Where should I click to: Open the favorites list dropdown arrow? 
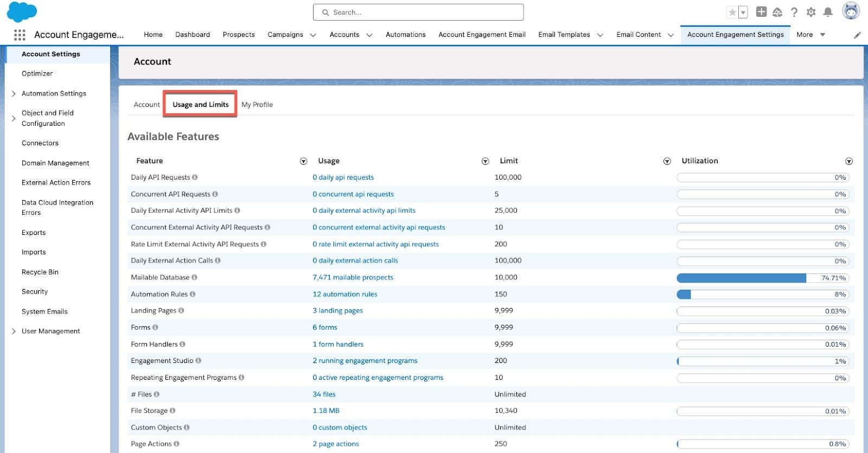[743, 12]
